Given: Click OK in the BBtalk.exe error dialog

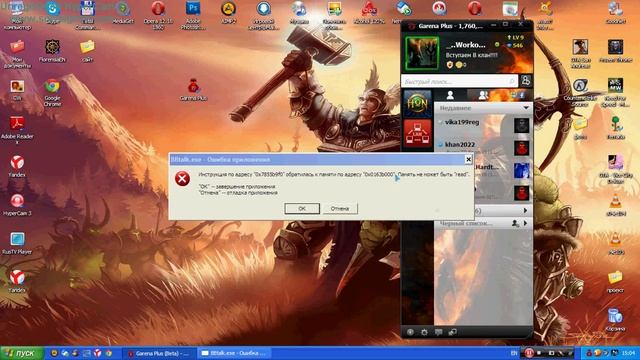Looking at the screenshot, I should point(302,209).
